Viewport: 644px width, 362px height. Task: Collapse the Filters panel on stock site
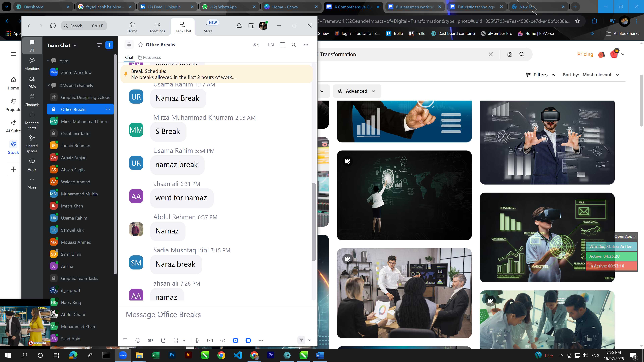point(541,75)
